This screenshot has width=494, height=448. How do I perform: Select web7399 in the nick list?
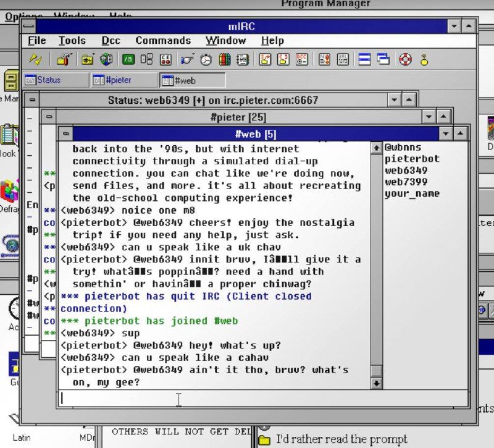coord(406,182)
